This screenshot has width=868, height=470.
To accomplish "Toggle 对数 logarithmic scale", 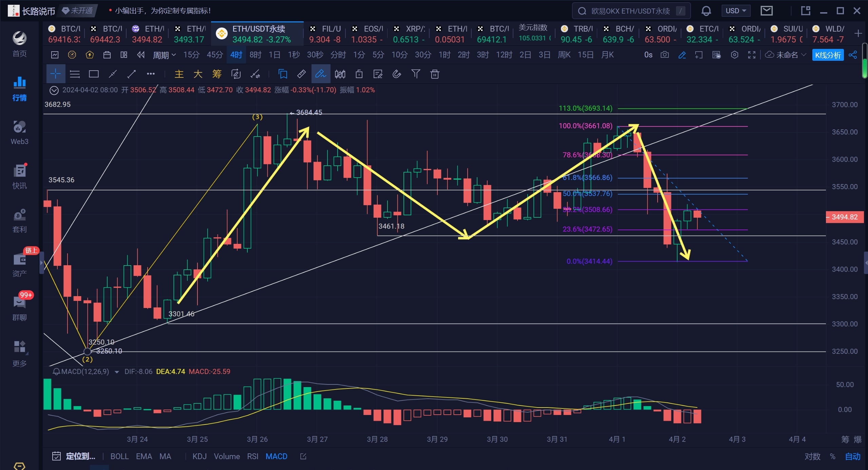I will [812, 456].
